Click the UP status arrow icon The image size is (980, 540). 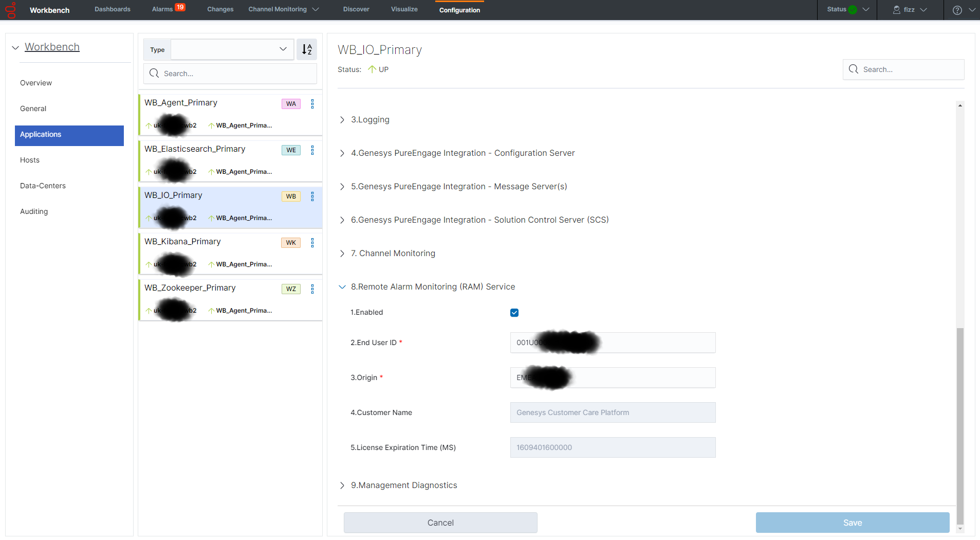point(372,69)
